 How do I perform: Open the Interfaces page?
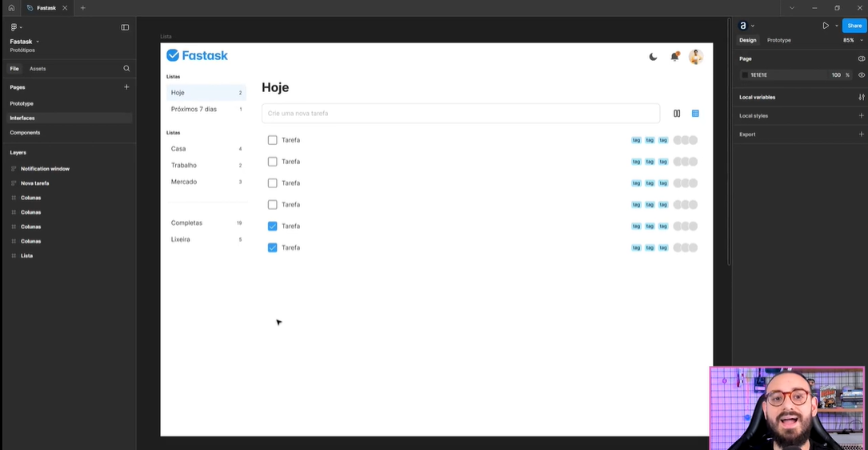70,118
